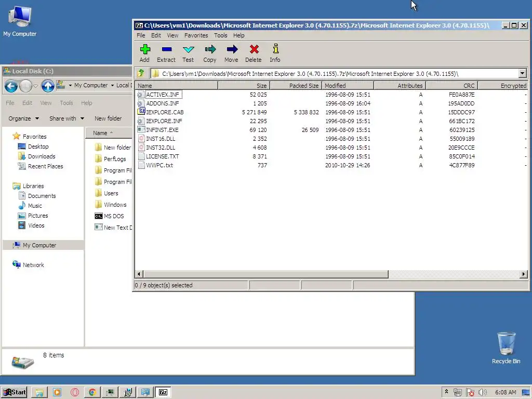This screenshot has width=532, height=399.
Task: Open the Help menu in 7-Zip
Action: 238,35
